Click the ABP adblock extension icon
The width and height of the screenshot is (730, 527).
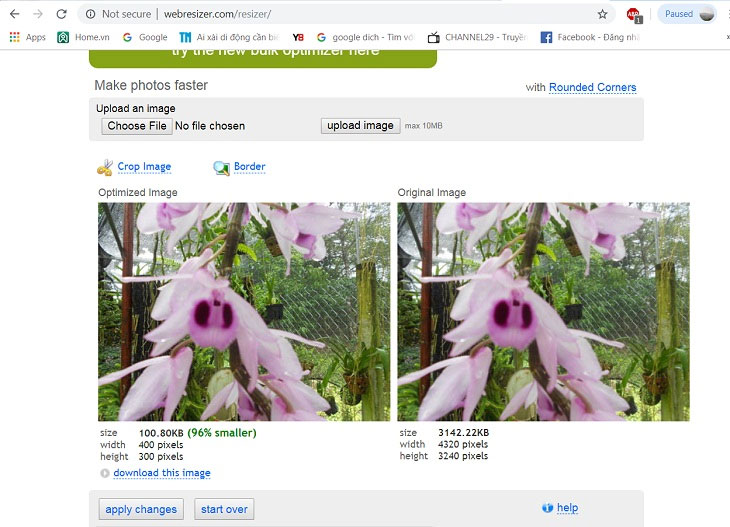pos(633,15)
